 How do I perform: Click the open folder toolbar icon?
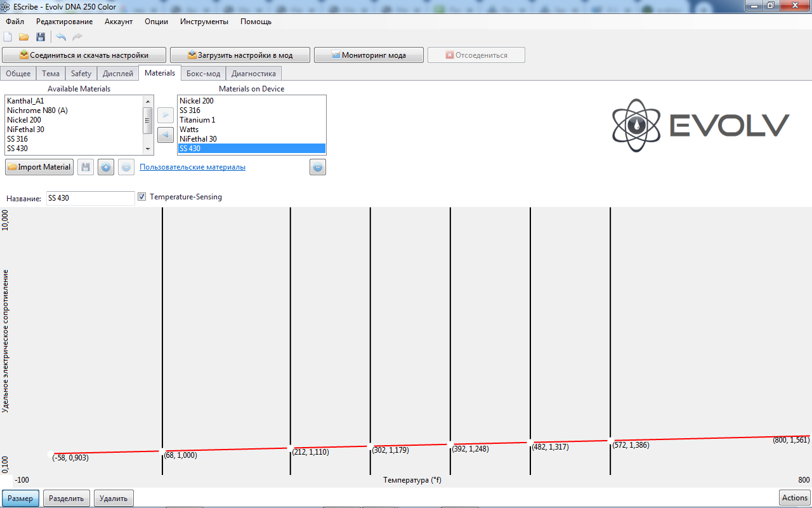24,37
